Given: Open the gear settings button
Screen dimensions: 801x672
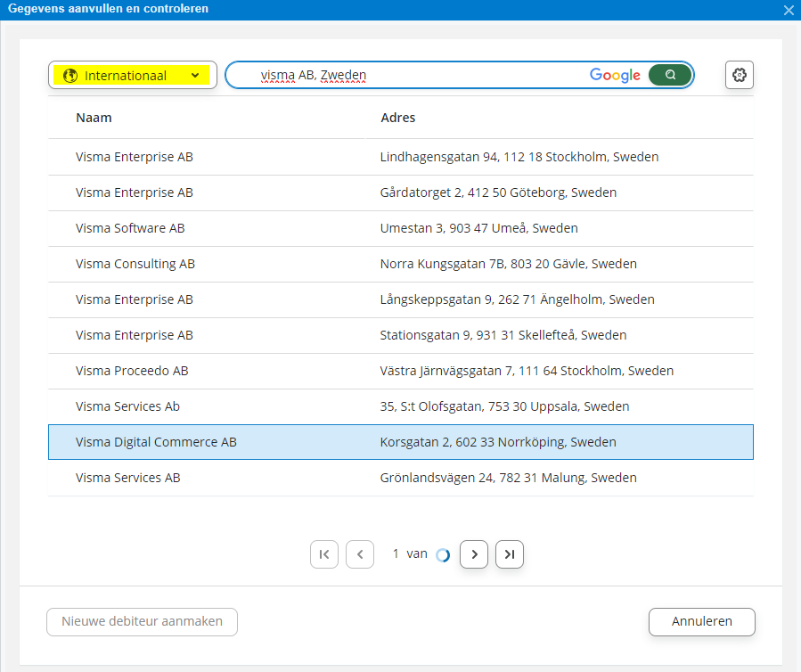Looking at the screenshot, I should point(740,75).
